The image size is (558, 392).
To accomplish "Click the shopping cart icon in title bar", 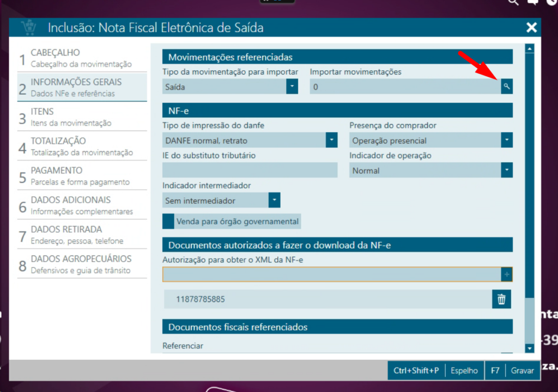I will pos(28,27).
